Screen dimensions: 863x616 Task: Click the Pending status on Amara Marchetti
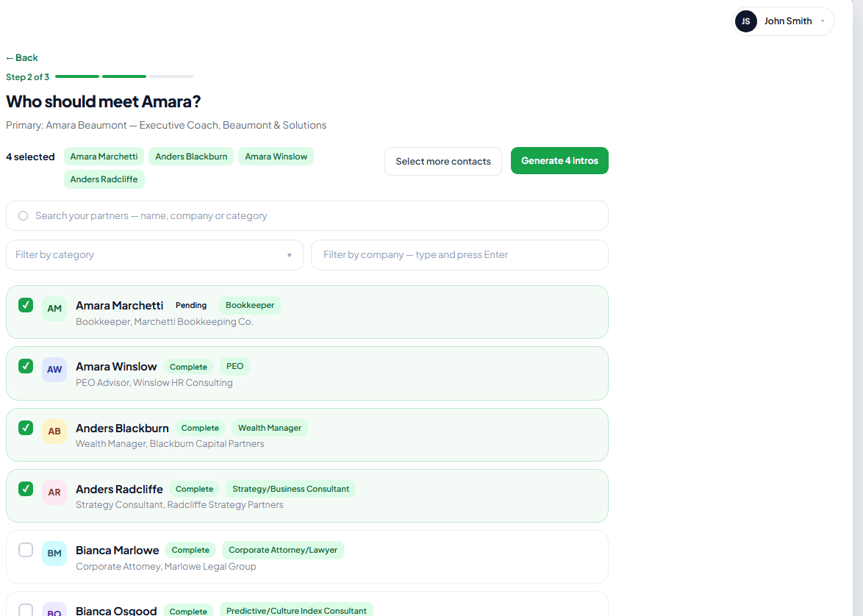pos(191,305)
